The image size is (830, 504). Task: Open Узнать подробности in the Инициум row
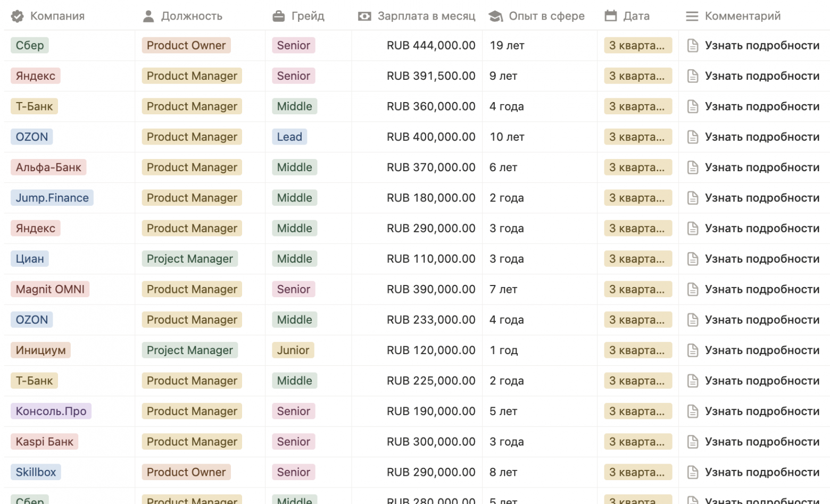pos(761,350)
